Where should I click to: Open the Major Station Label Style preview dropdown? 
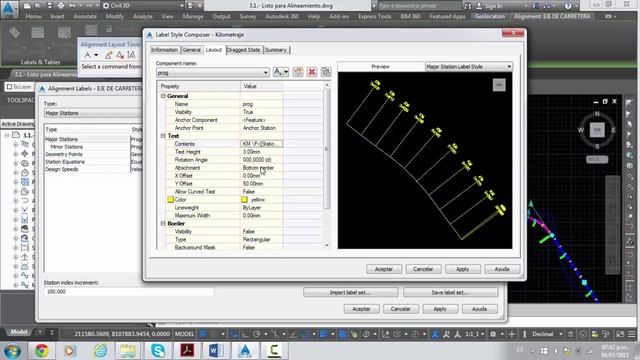pyautogui.click(x=469, y=66)
